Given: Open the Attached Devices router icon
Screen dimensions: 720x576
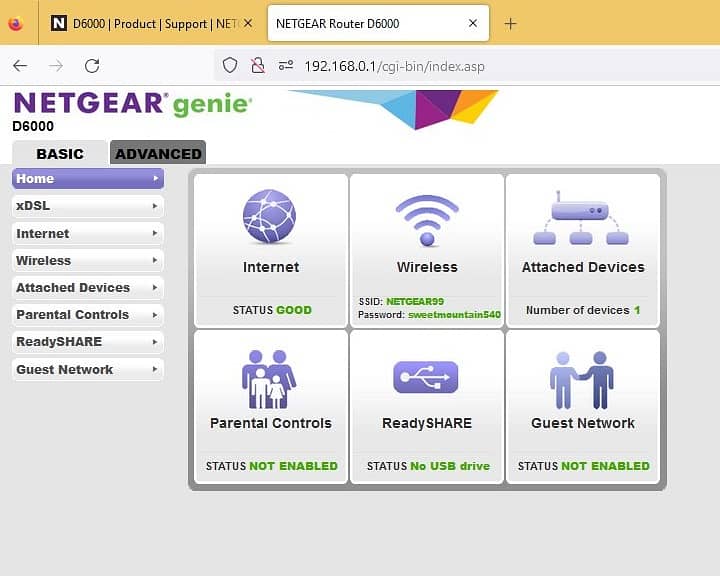Looking at the screenshot, I should coord(581,218).
